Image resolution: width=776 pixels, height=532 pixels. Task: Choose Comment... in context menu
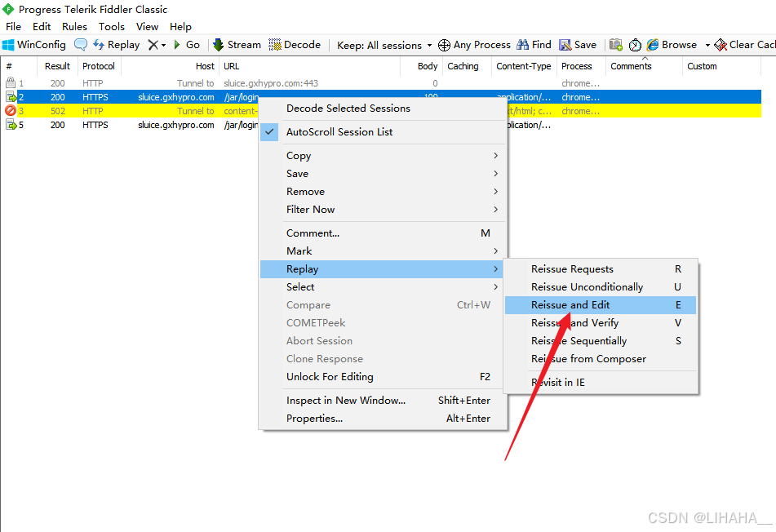click(384, 233)
